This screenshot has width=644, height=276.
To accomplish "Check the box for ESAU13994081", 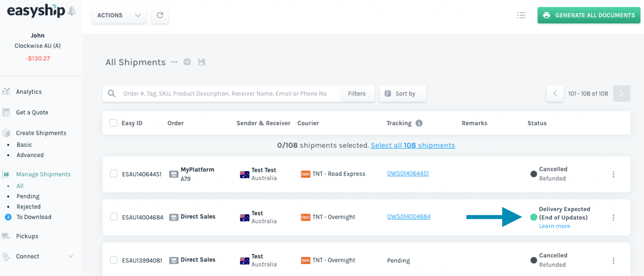I will pyautogui.click(x=114, y=260).
